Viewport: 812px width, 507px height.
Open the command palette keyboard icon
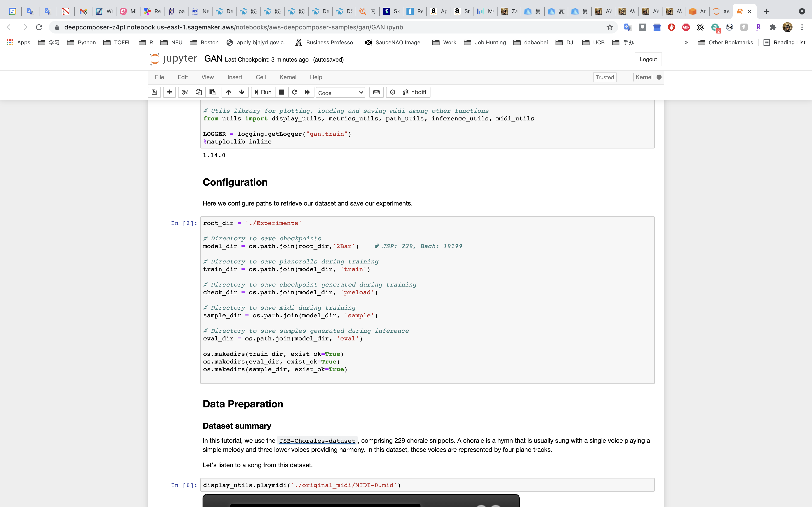[377, 92]
